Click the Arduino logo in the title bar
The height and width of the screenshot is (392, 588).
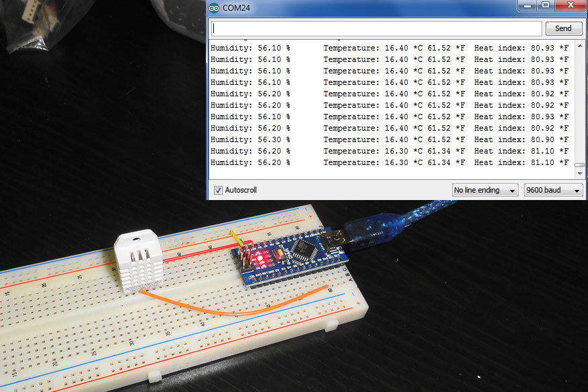coord(215,7)
